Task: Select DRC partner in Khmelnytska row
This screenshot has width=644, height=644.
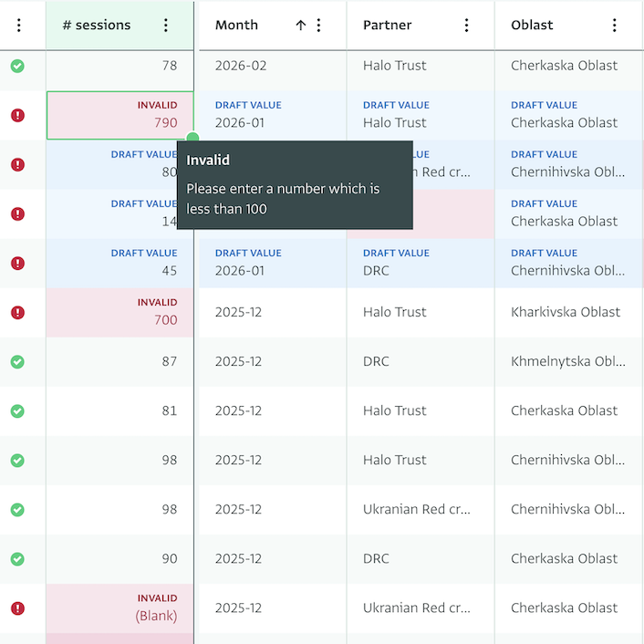Action: pyautogui.click(x=421, y=362)
